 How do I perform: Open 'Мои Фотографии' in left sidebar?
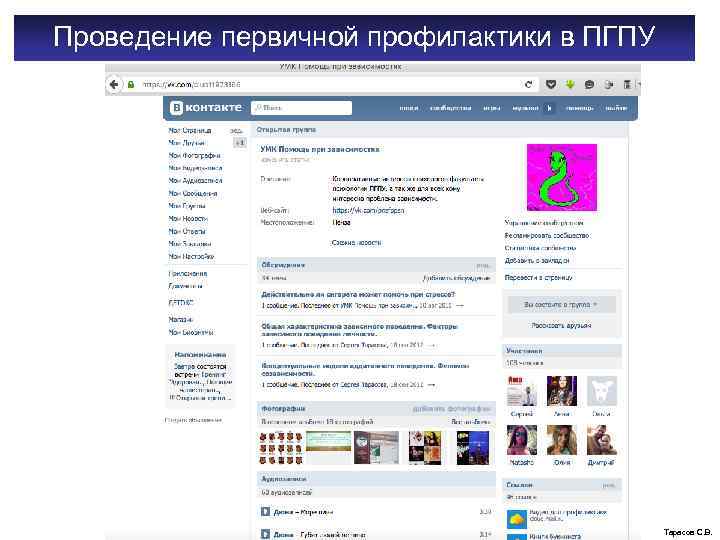194,156
